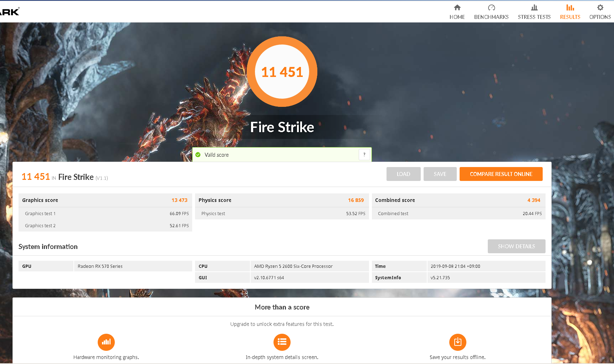Click COMPARE RESULT ONLINE button

click(501, 174)
